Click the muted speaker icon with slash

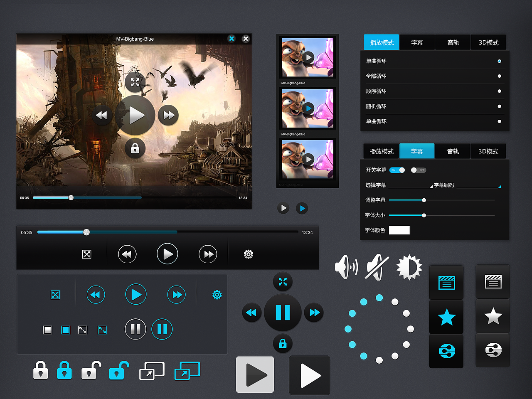pyautogui.click(x=377, y=267)
